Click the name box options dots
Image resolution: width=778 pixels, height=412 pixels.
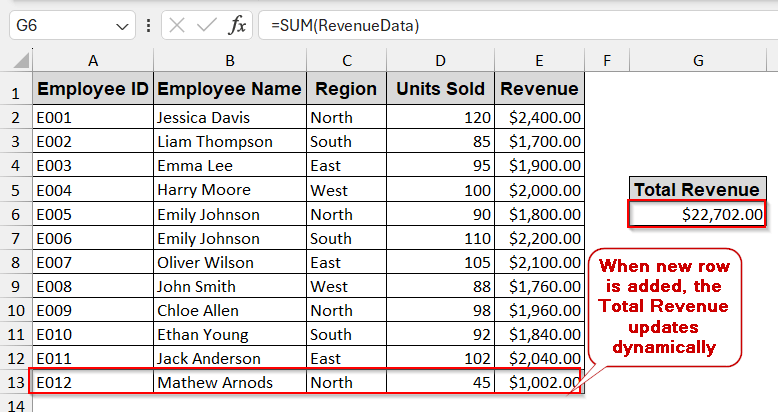[x=148, y=25]
